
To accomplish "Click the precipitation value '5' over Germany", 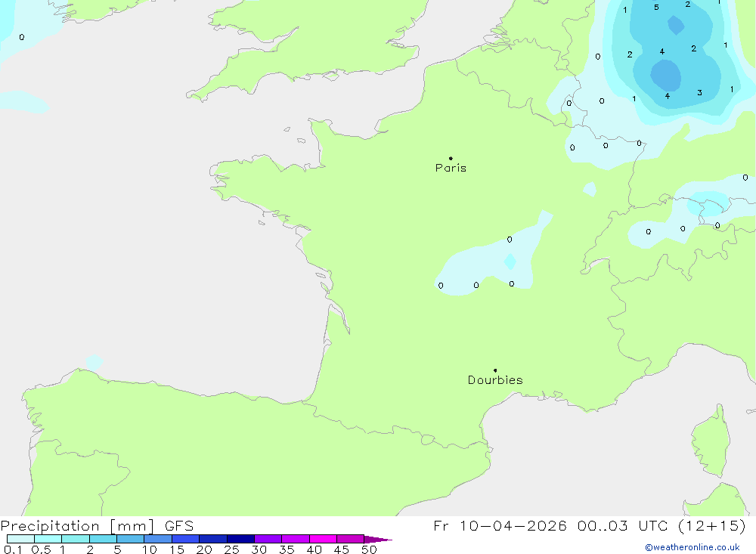I will pyautogui.click(x=656, y=8).
